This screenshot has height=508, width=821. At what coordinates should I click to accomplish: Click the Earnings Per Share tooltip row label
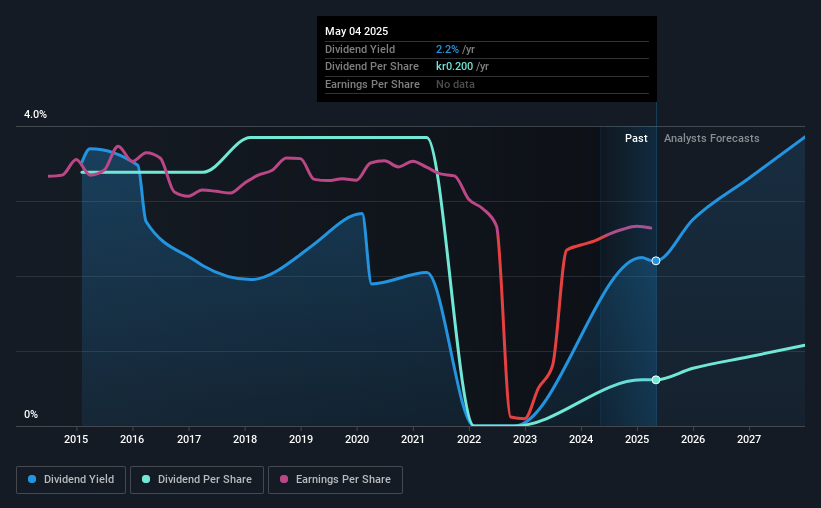372,84
